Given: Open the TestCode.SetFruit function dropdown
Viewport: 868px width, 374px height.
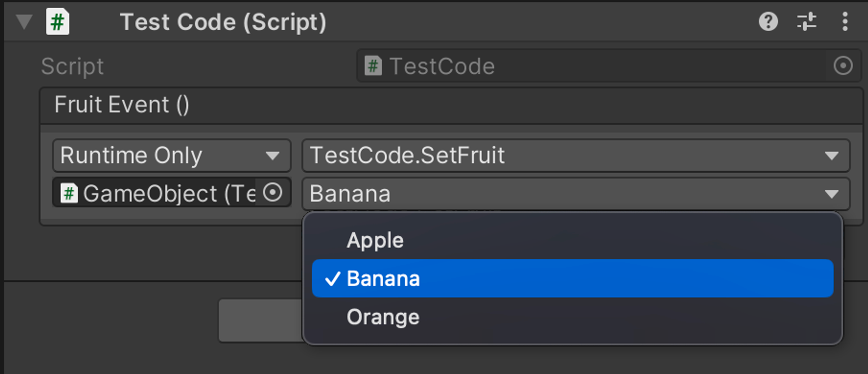Looking at the screenshot, I should pyautogui.click(x=575, y=155).
